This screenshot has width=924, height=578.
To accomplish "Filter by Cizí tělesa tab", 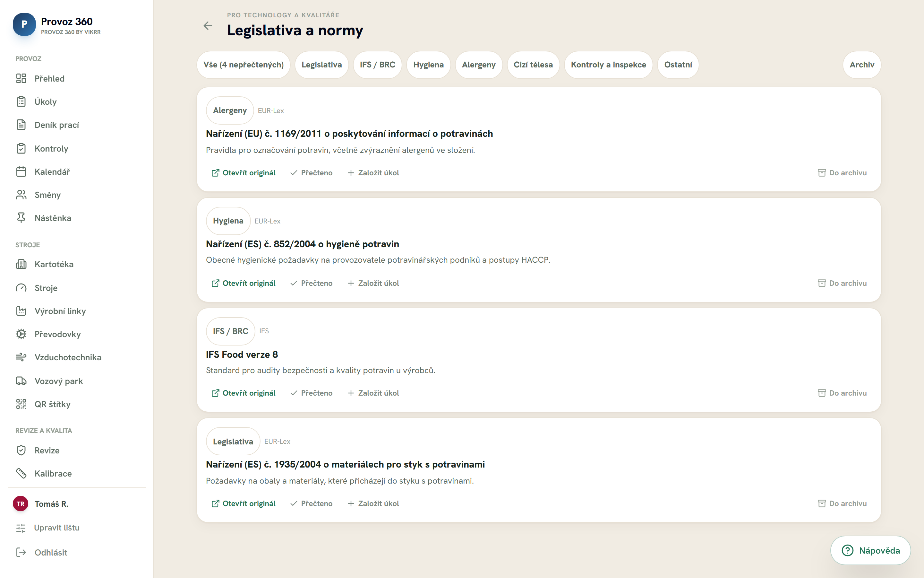I will (x=533, y=65).
